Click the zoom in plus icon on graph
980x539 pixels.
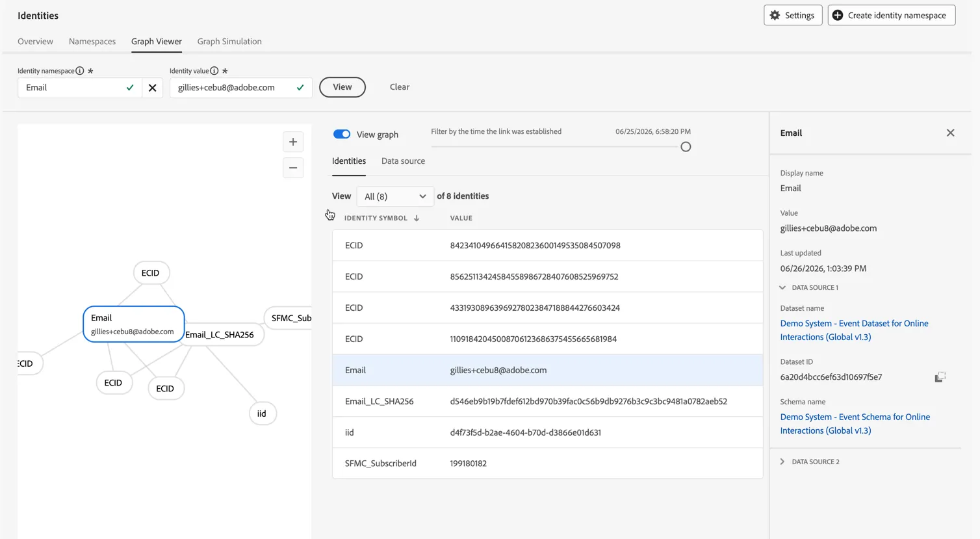(293, 142)
